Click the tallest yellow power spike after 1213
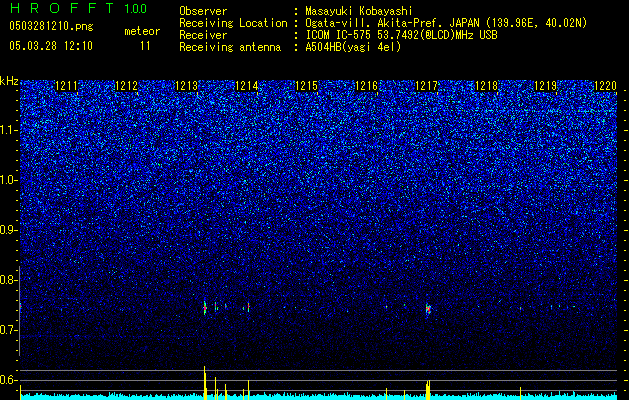 click(x=205, y=383)
